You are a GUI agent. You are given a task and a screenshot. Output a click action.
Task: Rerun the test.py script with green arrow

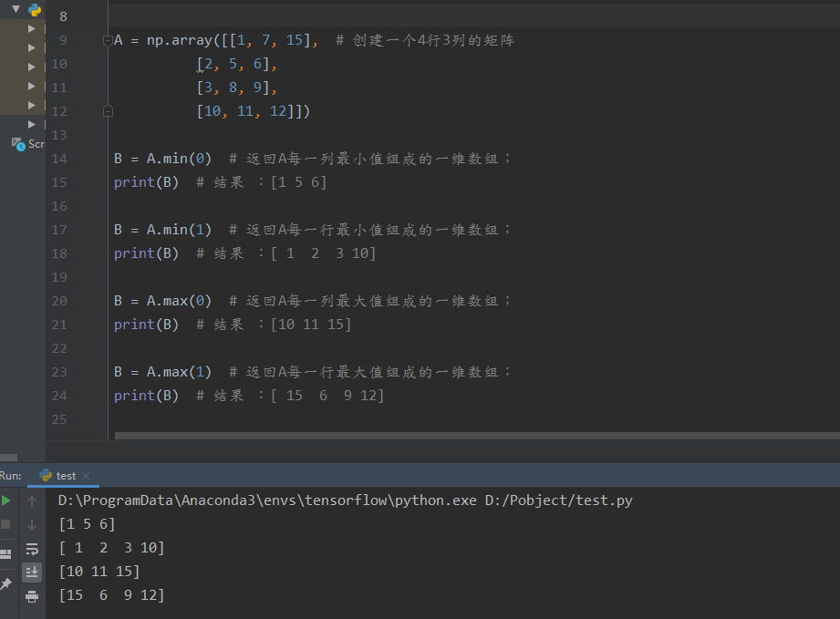point(6,501)
